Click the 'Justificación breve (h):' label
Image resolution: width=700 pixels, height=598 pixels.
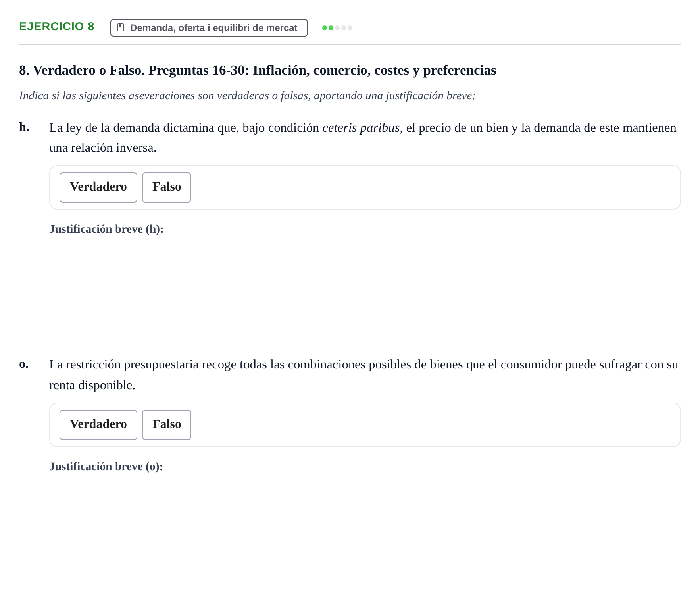106,229
